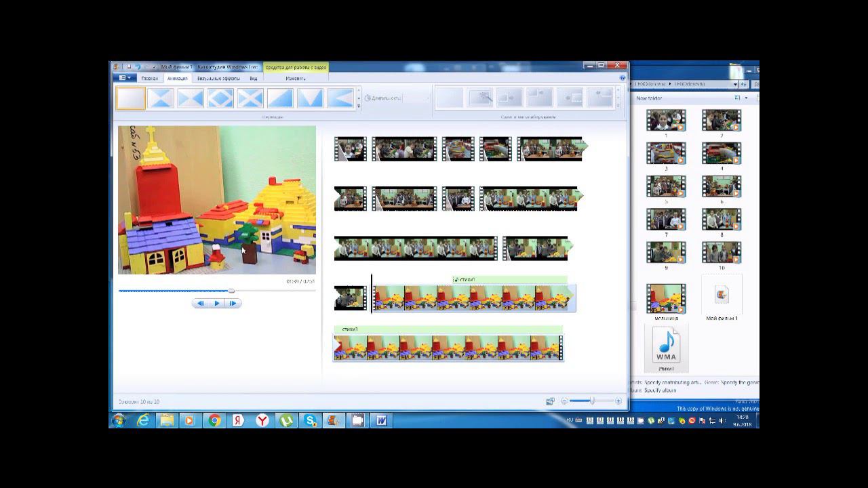Select video file 7 in Explorer
The image size is (868, 488).
point(666,220)
